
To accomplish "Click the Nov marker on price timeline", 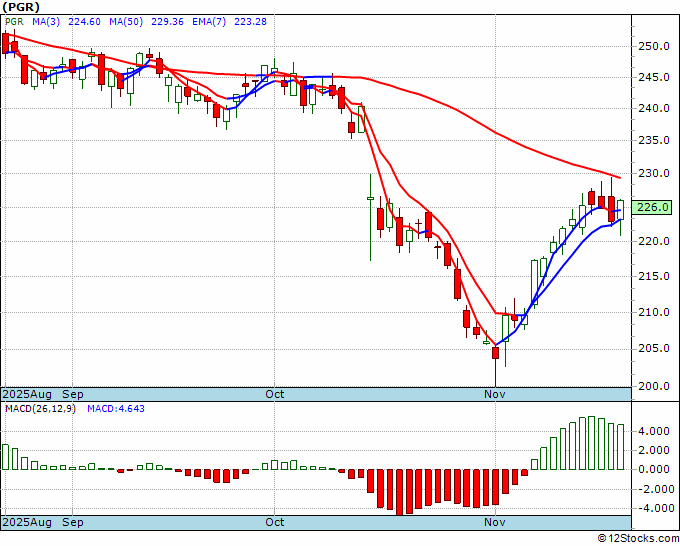I will [x=495, y=394].
